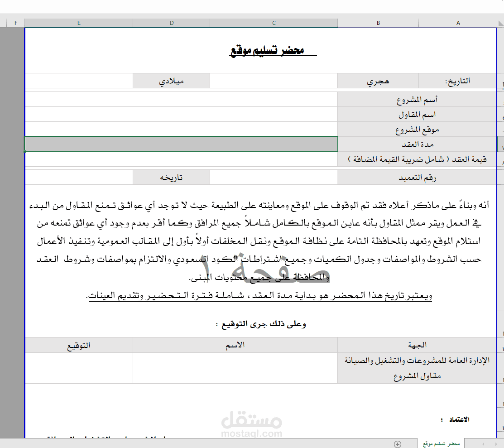Click signature field in مقاول المشروع row
Image resolution: width=504 pixels, height=448 pixels.
click(79, 376)
